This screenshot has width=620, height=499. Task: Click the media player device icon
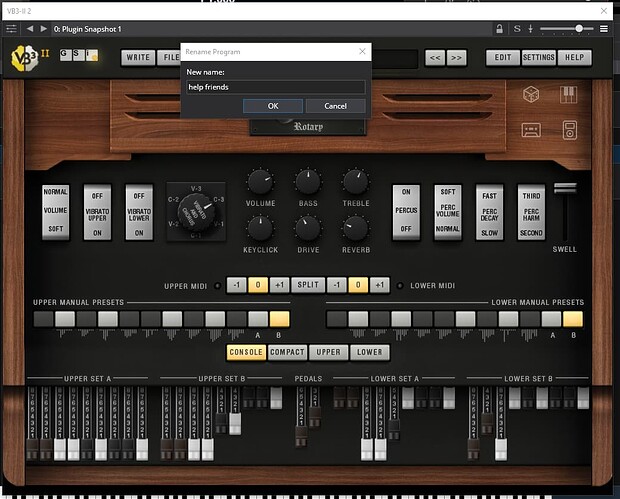pos(569,130)
